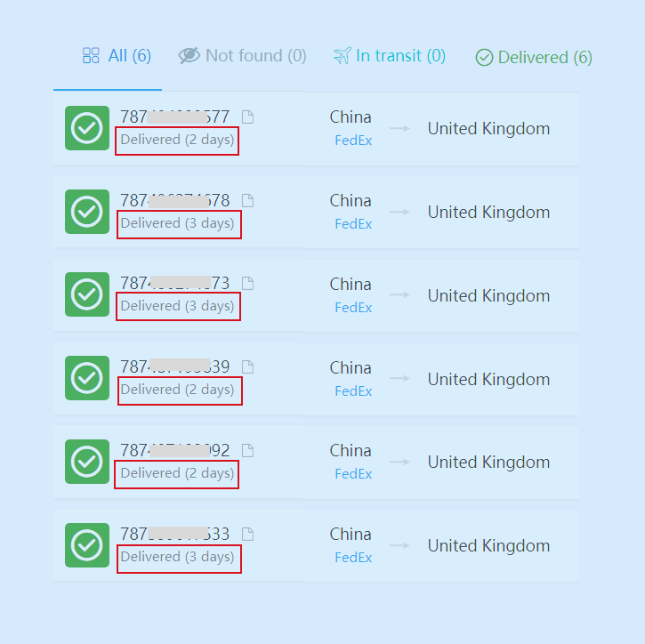This screenshot has height=644, width=645.
Task: Click green delivered checkmark icon of first shipment
Action: (87, 128)
